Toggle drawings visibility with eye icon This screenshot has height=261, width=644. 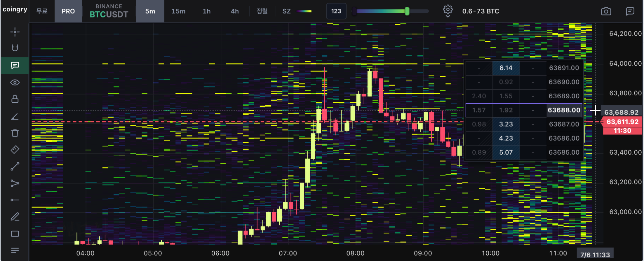click(x=15, y=83)
